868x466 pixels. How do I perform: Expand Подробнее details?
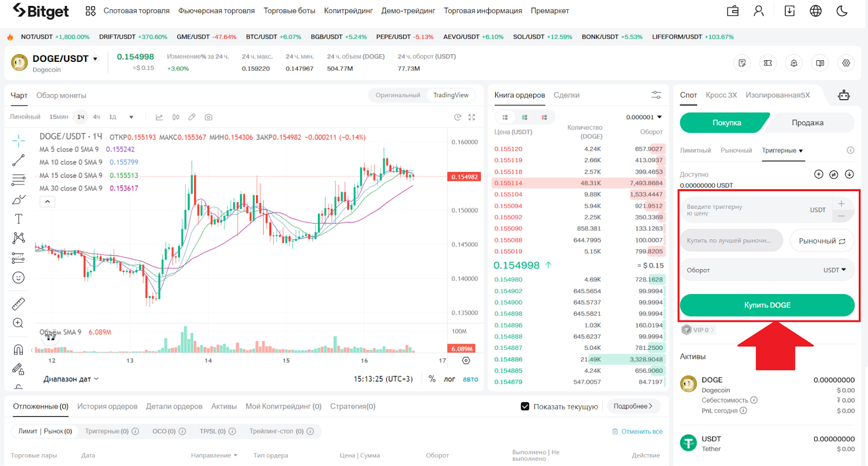pyautogui.click(x=633, y=406)
